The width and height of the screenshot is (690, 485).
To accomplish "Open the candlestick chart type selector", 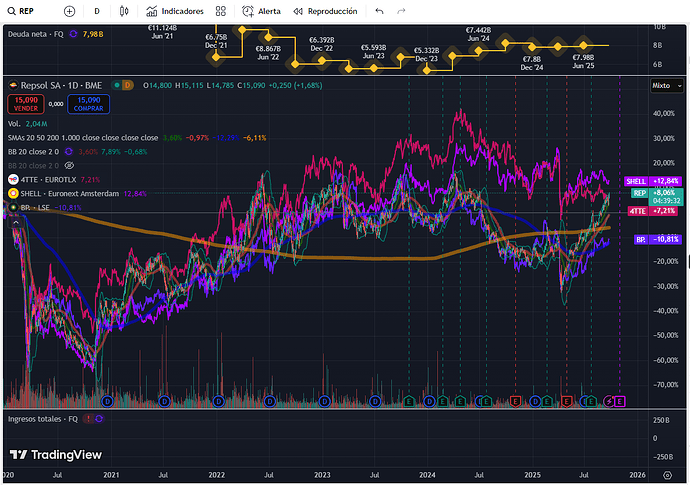I will coord(124,11).
